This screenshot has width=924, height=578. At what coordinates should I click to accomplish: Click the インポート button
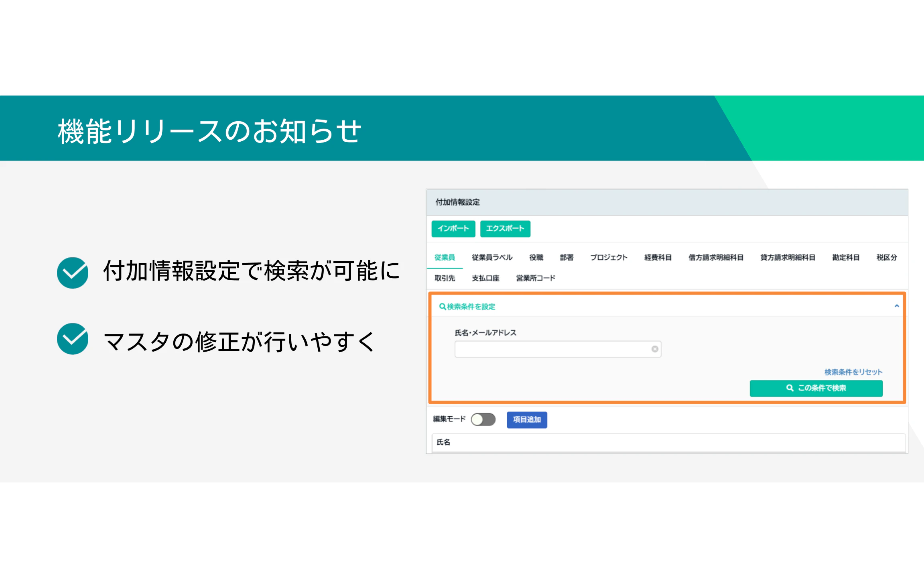453,228
